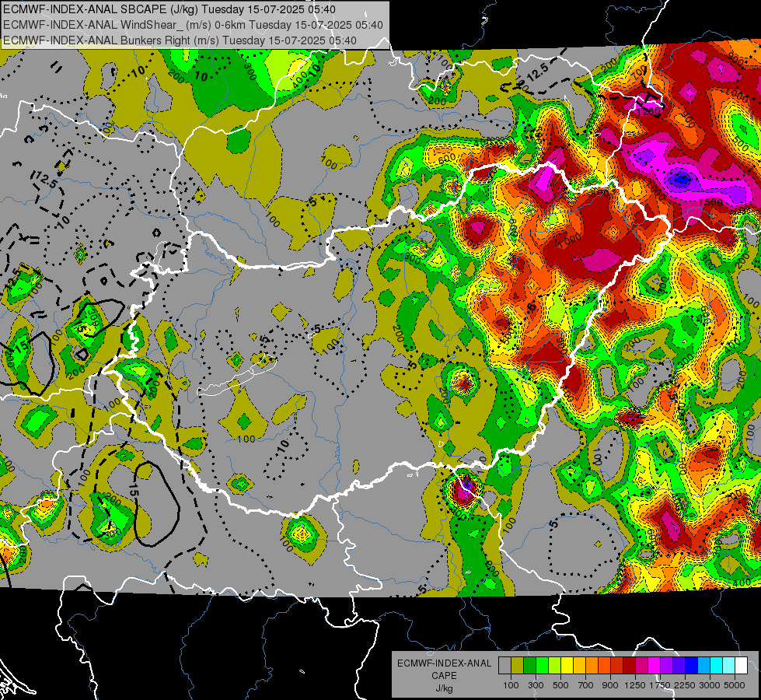Click the WindShear 0-6km header line
This screenshot has height=700, width=761.
click(193, 25)
